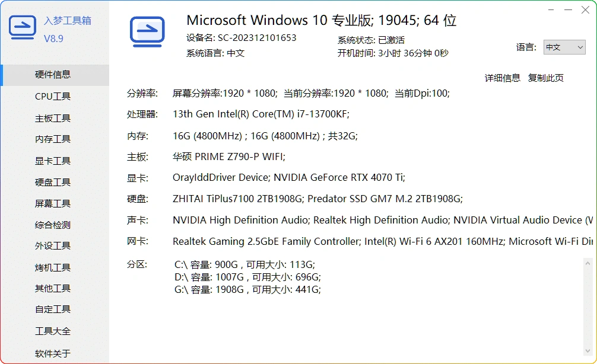
Task: Open the 语言 dropdown to change language
Action: click(563, 47)
